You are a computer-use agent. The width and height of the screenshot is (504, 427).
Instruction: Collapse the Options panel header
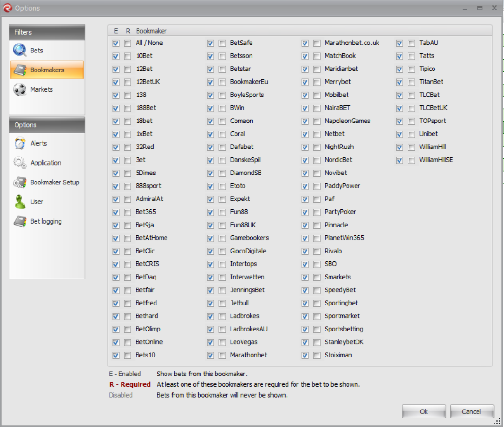(x=47, y=125)
